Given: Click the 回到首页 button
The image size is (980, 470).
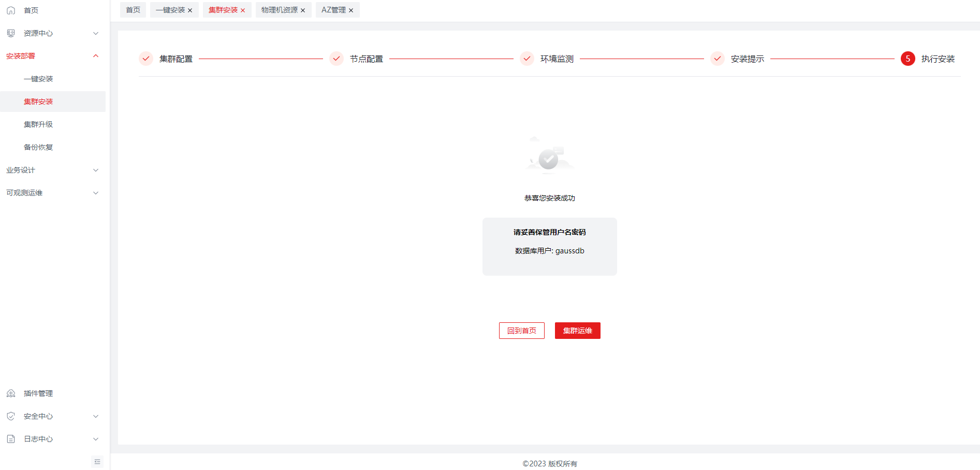Looking at the screenshot, I should pyautogui.click(x=521, y=331).
